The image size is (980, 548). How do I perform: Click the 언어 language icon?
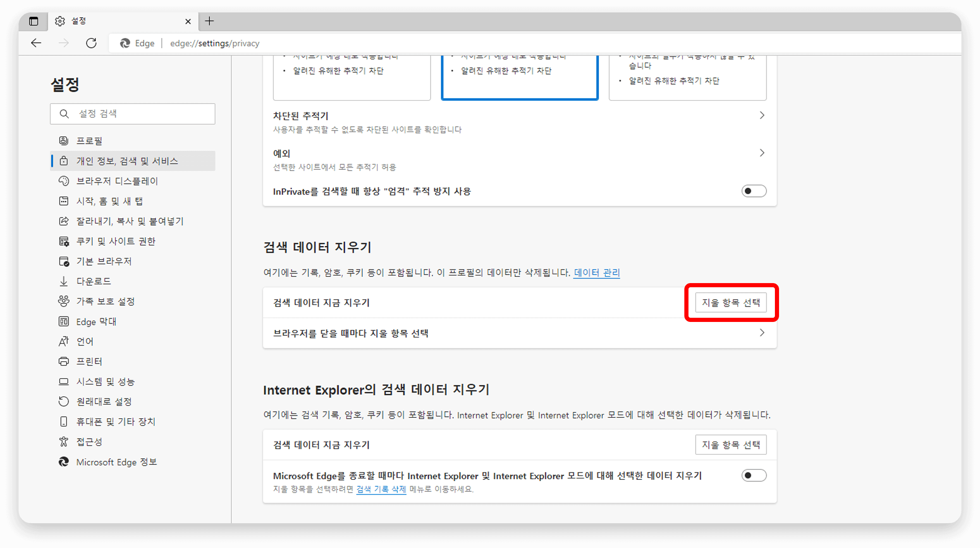[x=64, y=341]
